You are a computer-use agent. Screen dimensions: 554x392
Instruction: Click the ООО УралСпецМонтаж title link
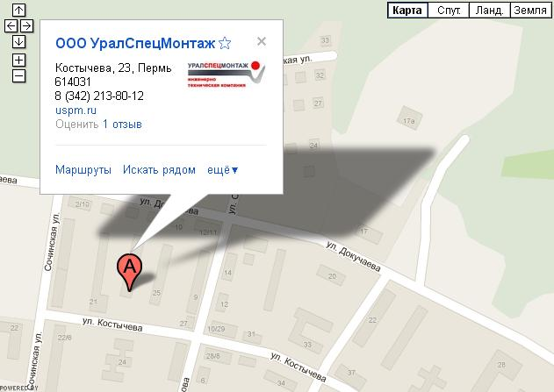click(135, 43)
